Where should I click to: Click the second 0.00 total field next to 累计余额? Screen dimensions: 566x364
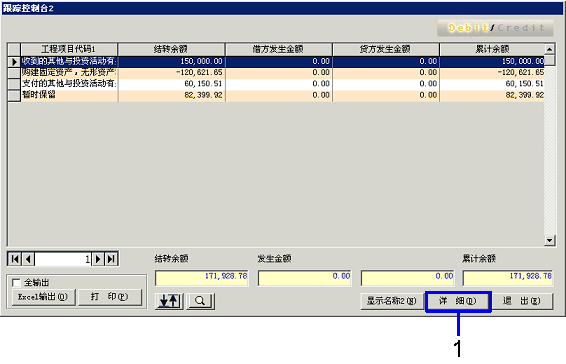408,278
